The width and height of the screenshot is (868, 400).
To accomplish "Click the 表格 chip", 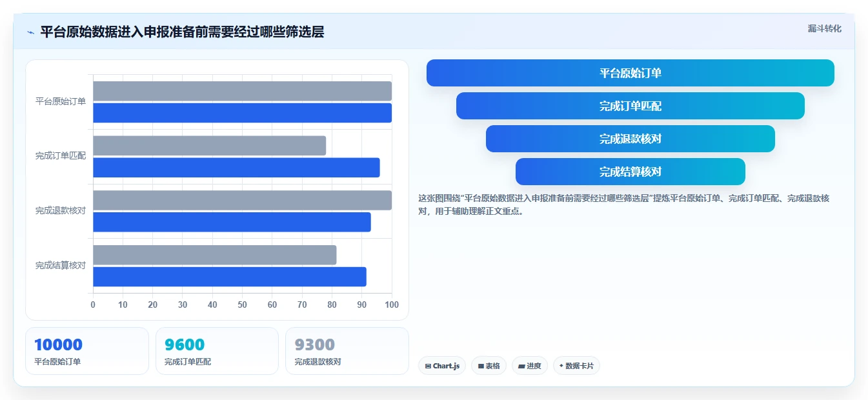I will click(x=489, y=366).
